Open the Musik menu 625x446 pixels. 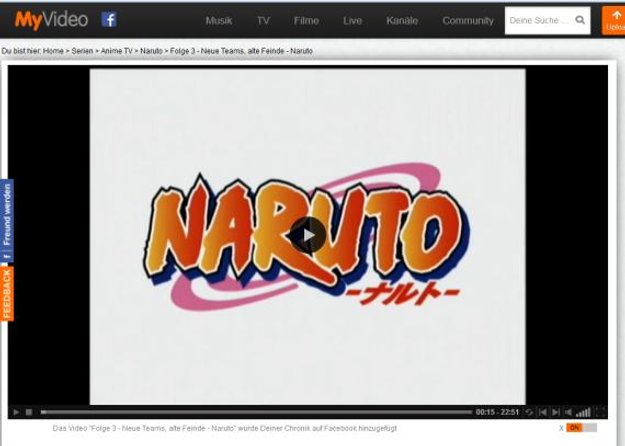tap(219, 20)
